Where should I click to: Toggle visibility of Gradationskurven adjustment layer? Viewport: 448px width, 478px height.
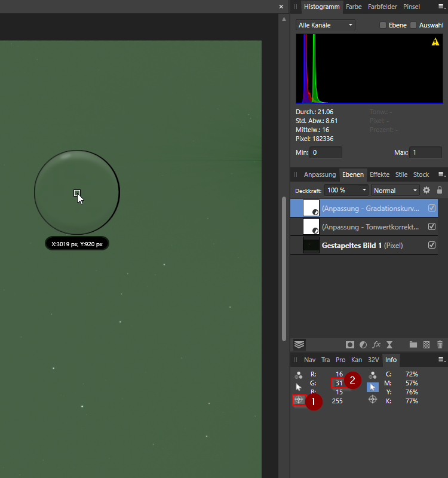[x=431, y=208]
